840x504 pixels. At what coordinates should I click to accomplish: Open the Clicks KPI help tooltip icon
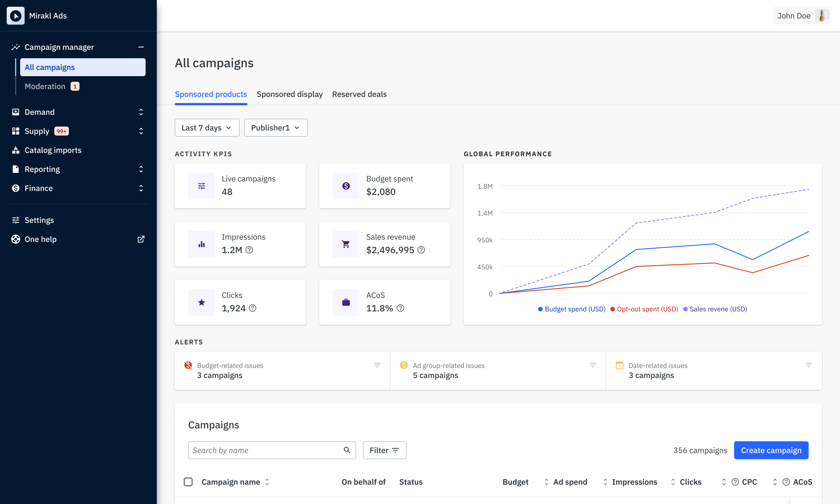[x=253, y=308]
